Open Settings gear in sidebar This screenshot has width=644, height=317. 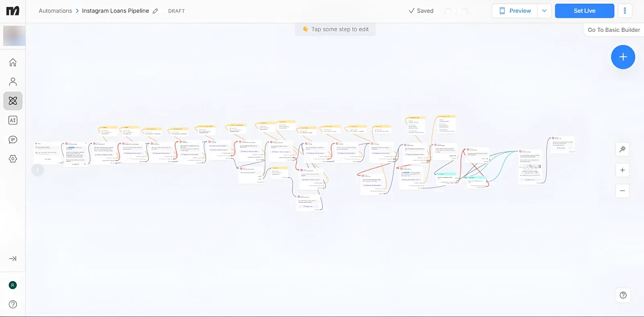[13, 159]
